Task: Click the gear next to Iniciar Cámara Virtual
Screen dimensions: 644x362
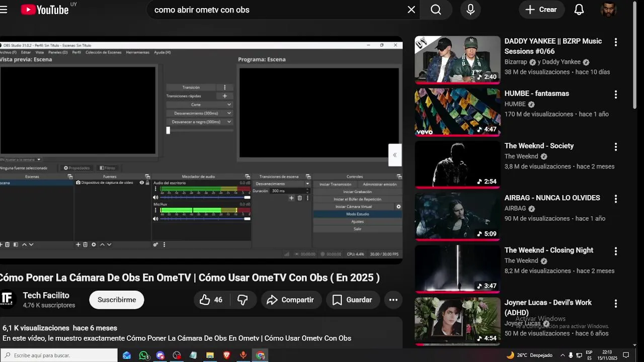Action: click(x=398, y=207)
